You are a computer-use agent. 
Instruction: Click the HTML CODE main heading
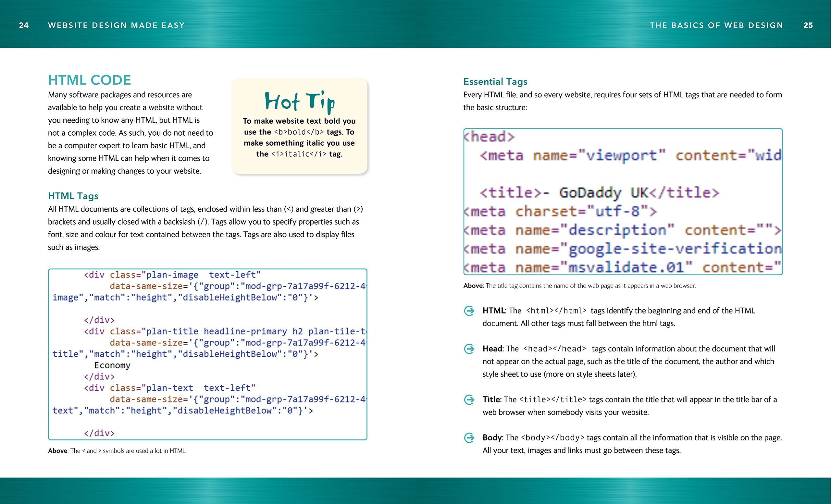[x=89, y=80]
